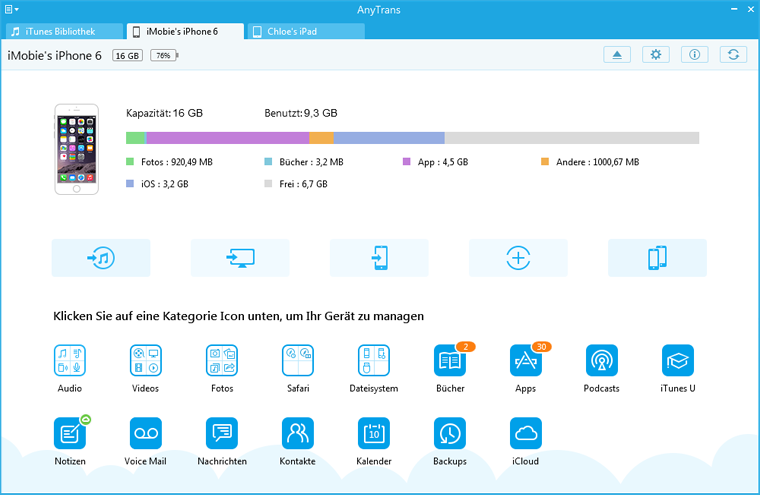This screenshot has width=760, height=495.
Task: Click the add content plus button
Action: [x=518, y=257]
